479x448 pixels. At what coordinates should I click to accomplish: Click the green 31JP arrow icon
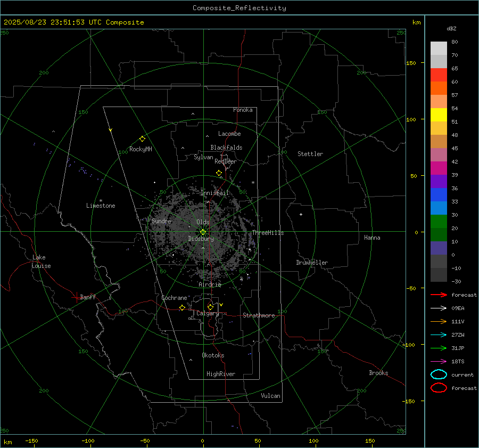439,348
